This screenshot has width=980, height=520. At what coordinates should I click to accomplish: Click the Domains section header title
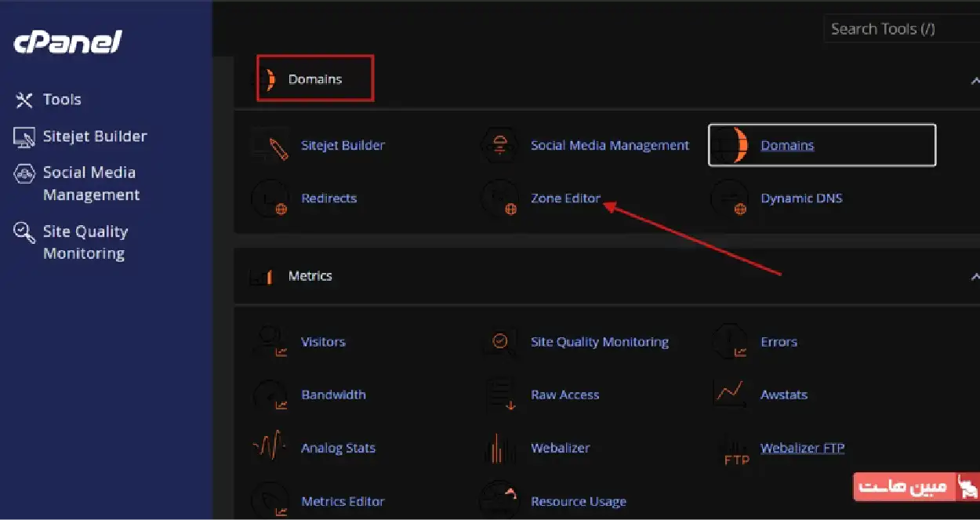click(x=315, y=79)
